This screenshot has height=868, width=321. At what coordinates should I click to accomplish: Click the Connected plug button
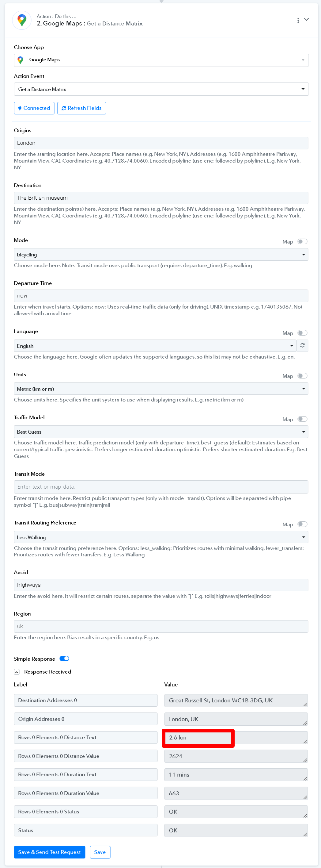click(34, 108)
